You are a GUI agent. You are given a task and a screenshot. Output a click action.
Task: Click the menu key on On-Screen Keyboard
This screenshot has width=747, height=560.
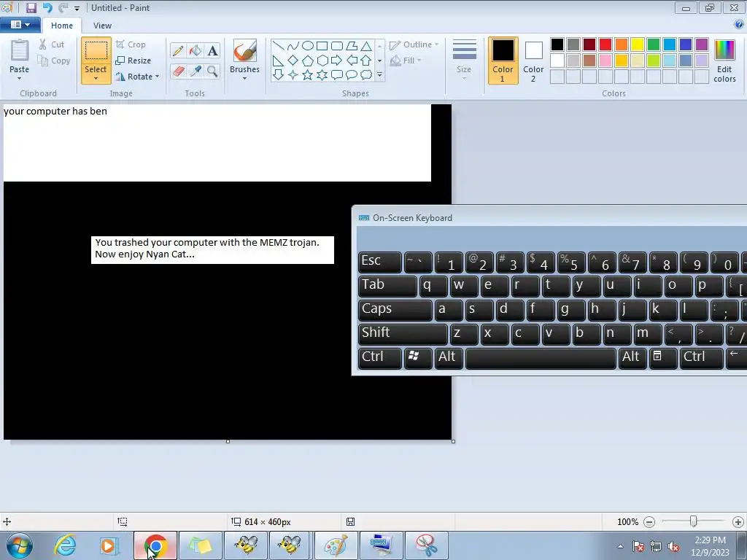coord(662,358)
